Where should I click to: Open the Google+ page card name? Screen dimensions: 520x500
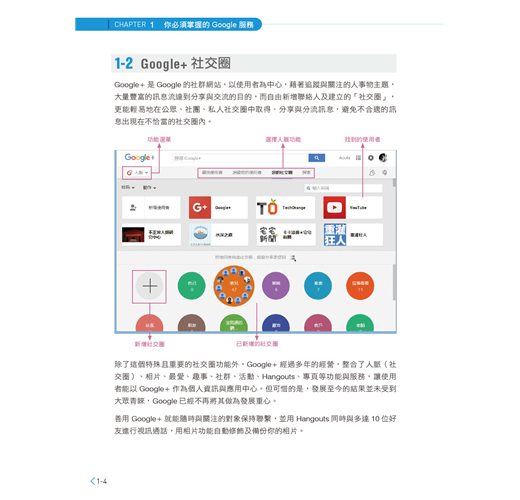pyautogui.click(x=223, y=207)
